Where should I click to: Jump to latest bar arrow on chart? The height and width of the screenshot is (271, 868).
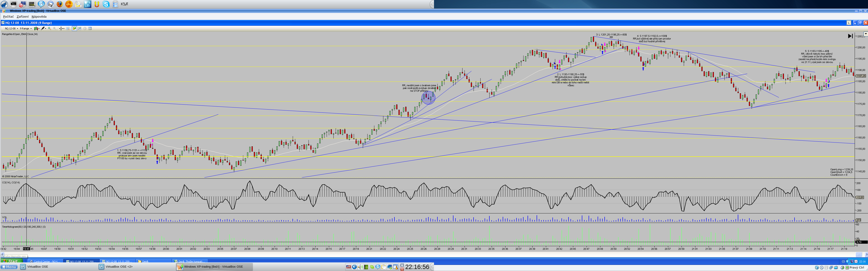(850, 36)
